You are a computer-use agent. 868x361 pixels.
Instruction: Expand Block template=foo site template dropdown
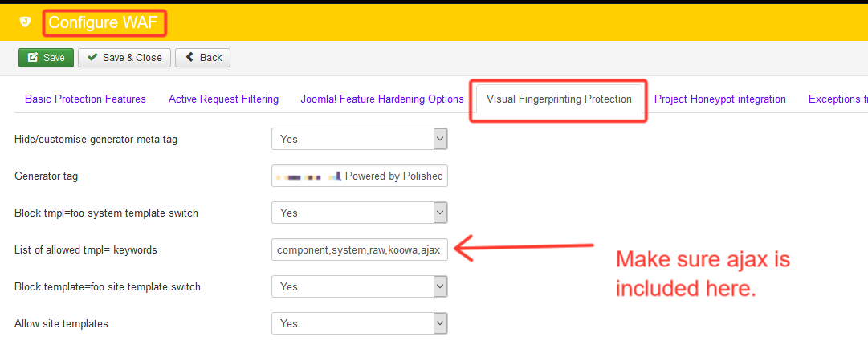pos(359,286)
